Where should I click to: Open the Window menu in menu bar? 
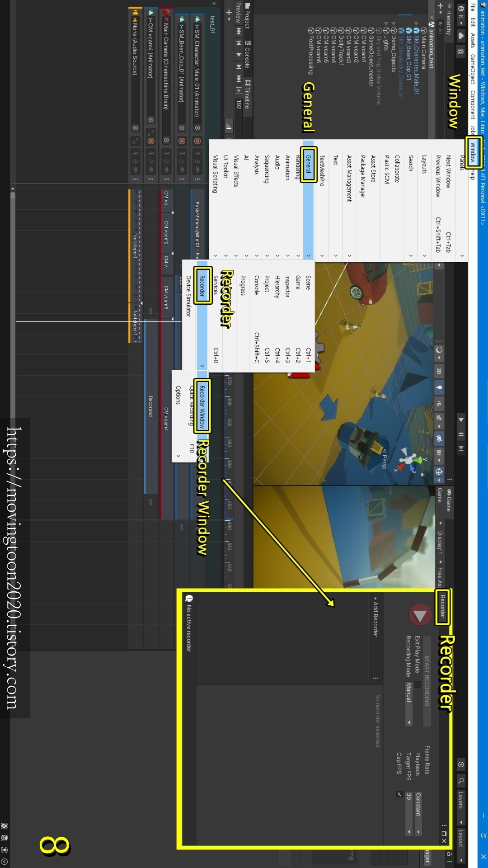[x=473, y=152]
